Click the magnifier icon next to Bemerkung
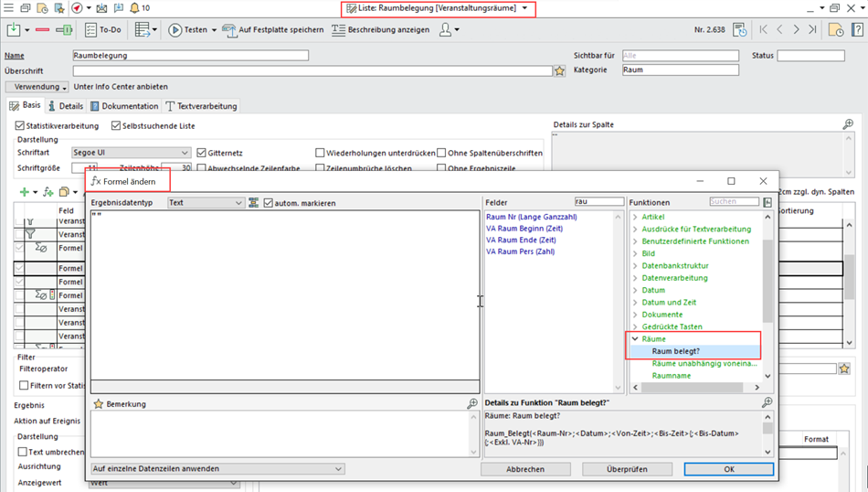868x492 pixels. pyautogui.click(x=472, y=403)
